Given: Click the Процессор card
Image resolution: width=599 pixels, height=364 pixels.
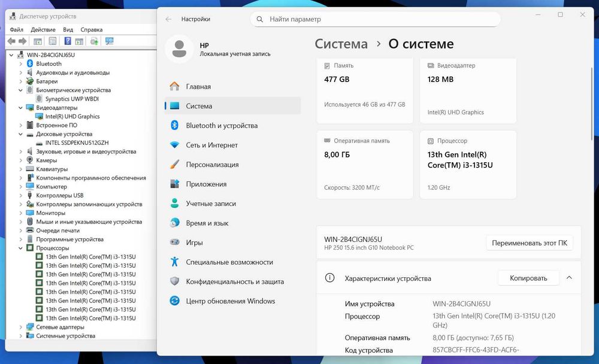Looking at the screenshot, I should [468, 165].
